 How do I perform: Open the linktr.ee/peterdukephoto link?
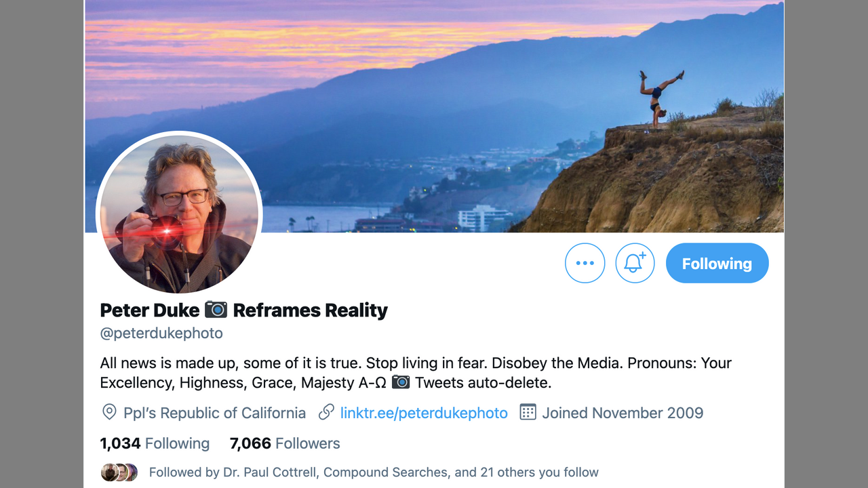pos(423,413)
